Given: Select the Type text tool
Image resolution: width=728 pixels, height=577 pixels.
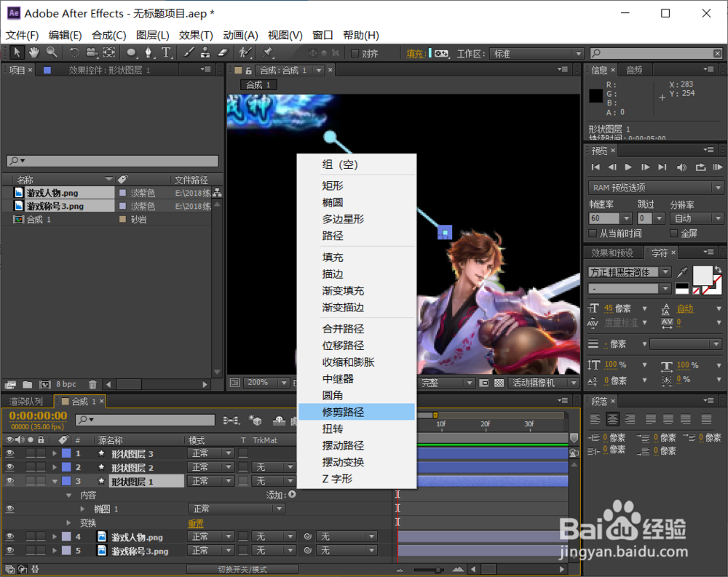Looking at the screenshot, I should (166, 52).
